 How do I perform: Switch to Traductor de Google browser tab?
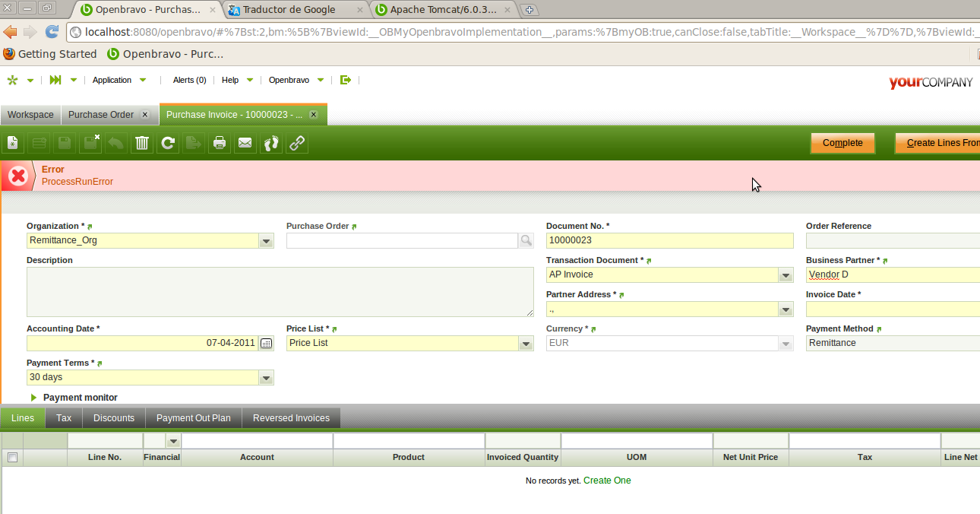(296, 10)
